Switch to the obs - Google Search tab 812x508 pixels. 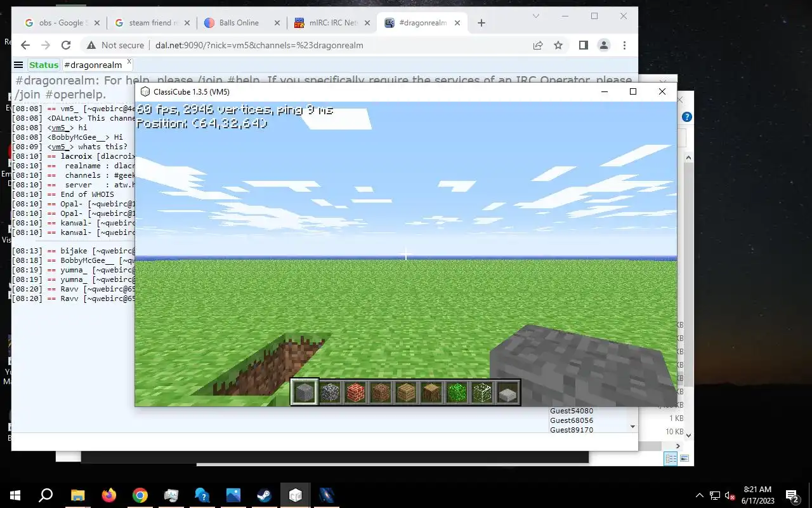click(x=61, y=23)
